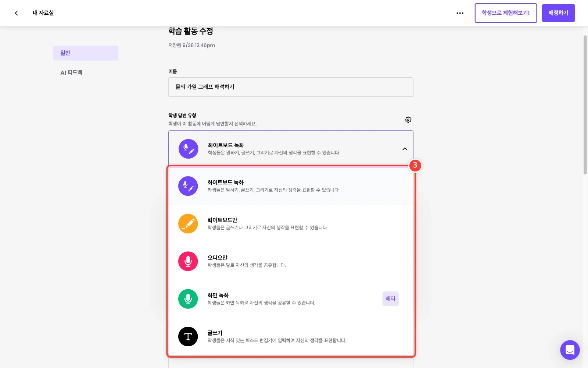Choose the 글쓰기 answer type
Screen dimensions: 588x368
coord(291,336)
